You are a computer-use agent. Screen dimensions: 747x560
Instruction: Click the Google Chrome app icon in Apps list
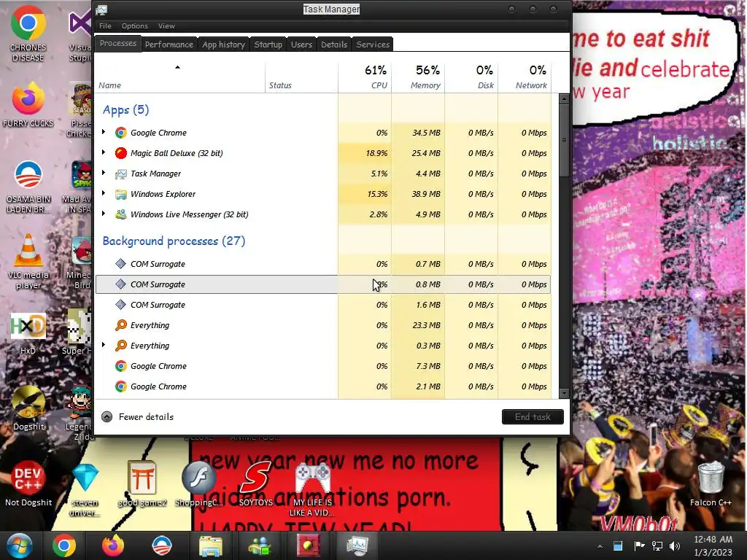coord(121,133)
